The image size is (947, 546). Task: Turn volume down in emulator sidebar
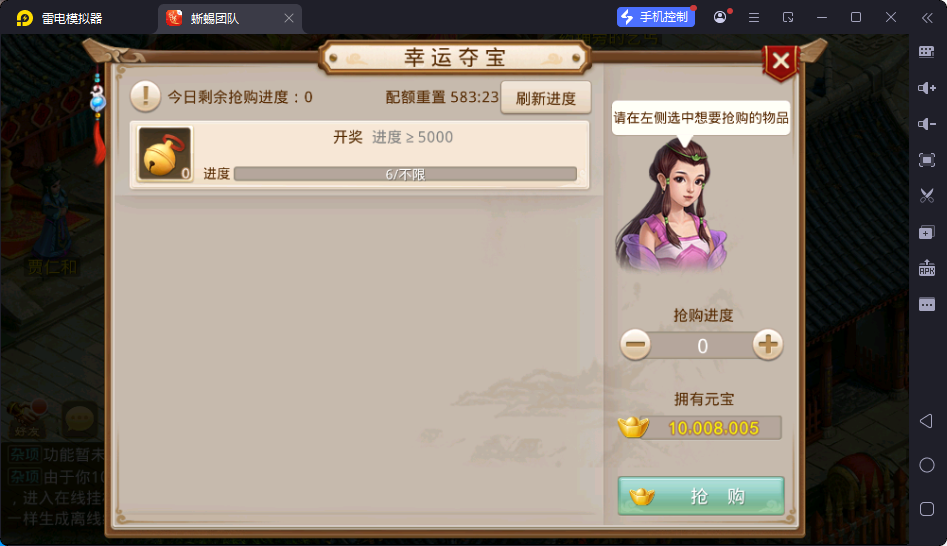[926, 124]
